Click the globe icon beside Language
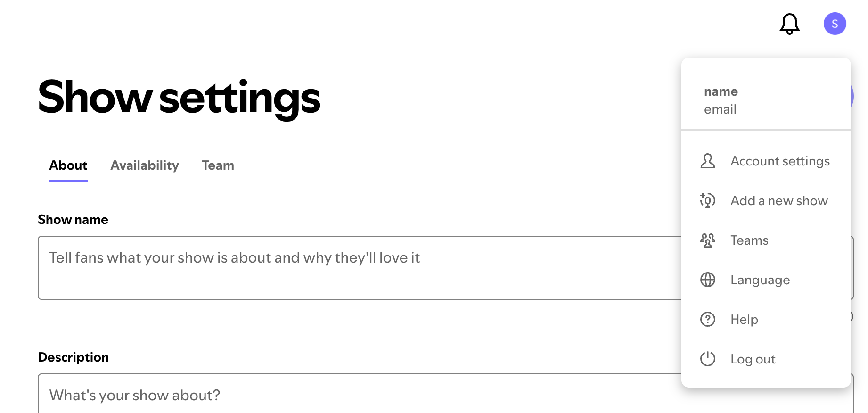868x413 pixels. (707, 280)
